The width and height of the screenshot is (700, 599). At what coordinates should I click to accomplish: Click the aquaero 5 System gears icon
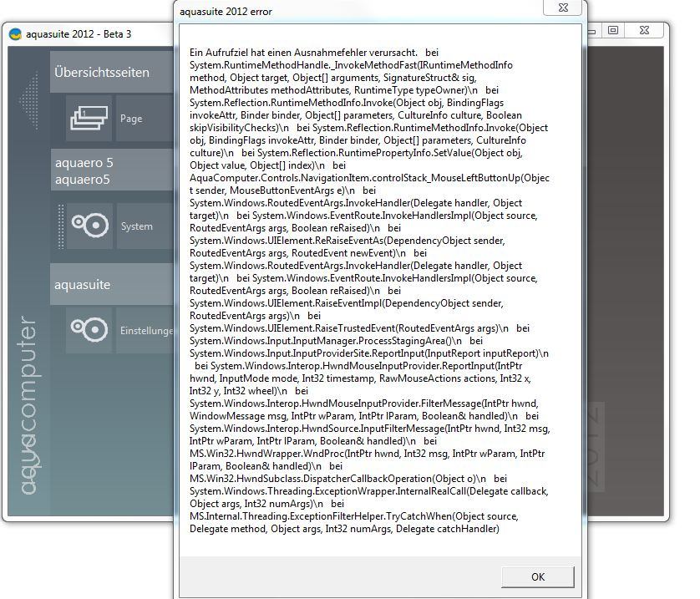tap(89, 226)
